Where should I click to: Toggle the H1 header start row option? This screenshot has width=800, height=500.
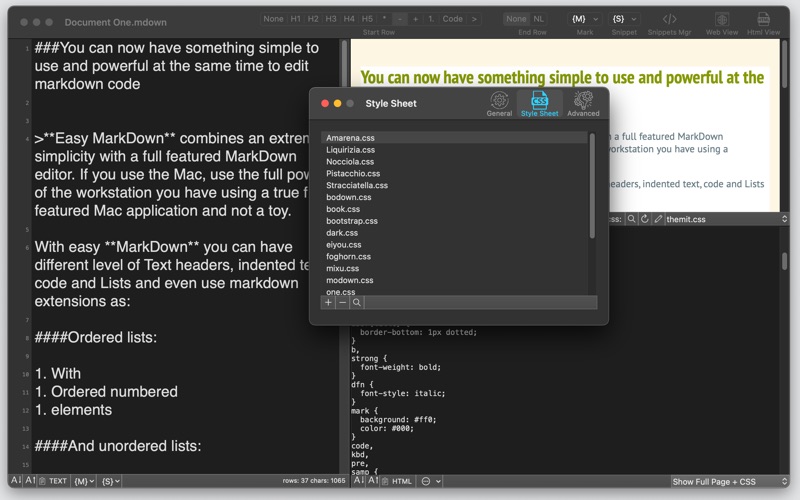pos(296,19)
